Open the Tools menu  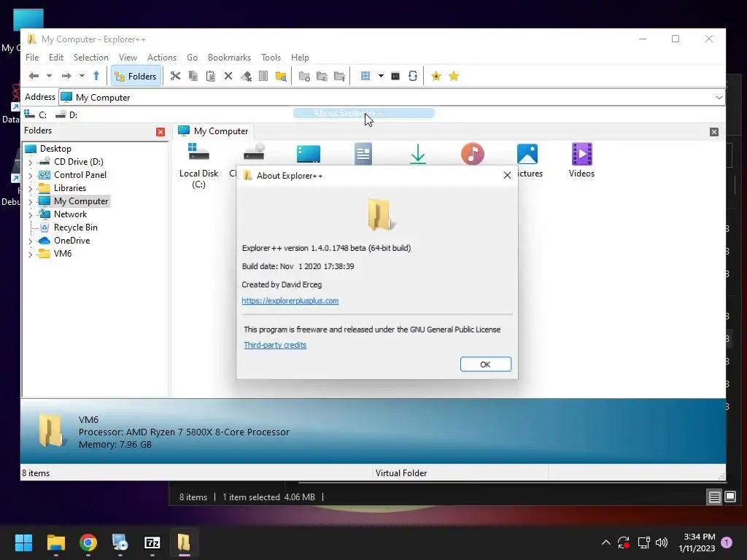(271, 57)
